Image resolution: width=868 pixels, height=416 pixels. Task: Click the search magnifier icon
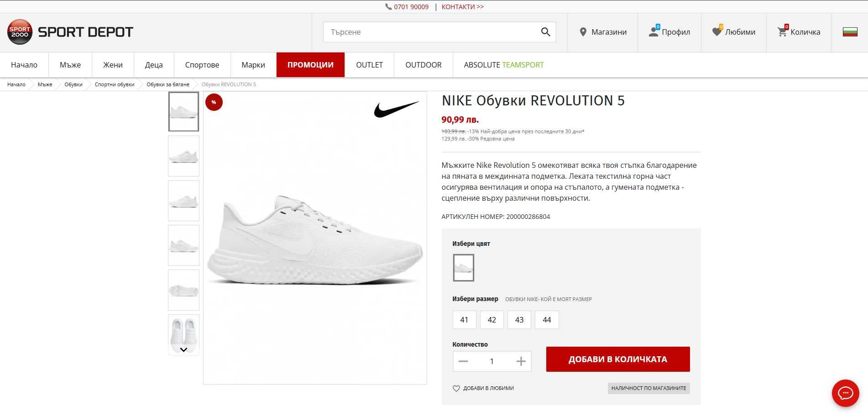545,32
